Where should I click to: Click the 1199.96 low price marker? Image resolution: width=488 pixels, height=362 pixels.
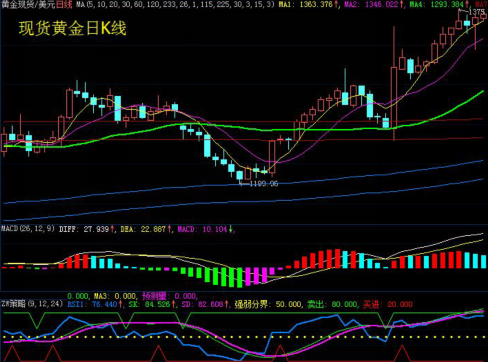[263, 184]
